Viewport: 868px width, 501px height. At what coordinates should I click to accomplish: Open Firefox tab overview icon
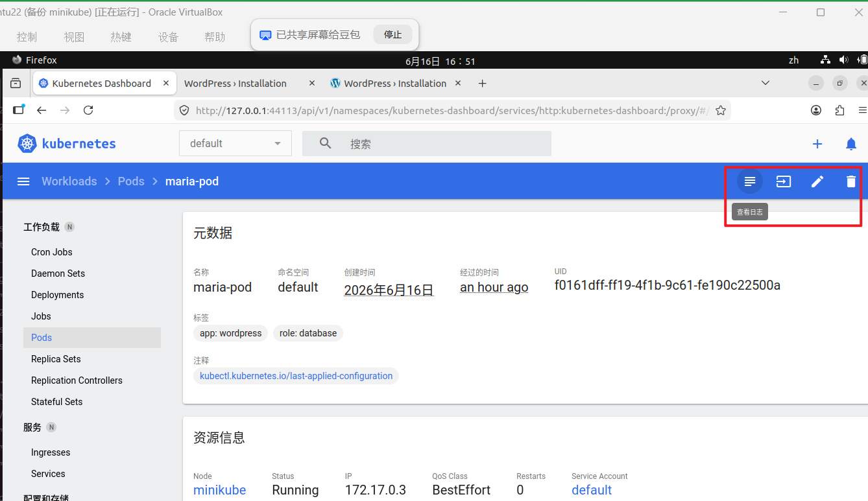[16, 84]
